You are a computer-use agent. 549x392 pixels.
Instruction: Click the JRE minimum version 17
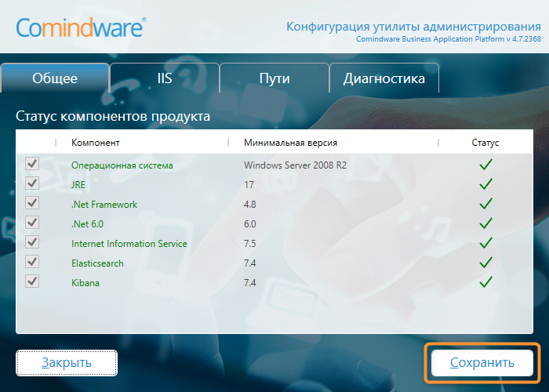pos(249,185)
